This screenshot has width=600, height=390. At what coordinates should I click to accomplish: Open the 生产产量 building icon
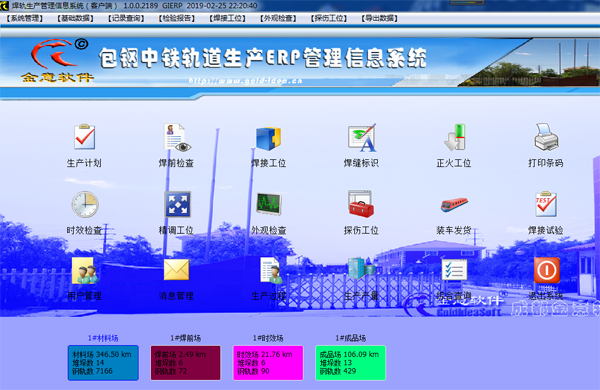(x=362, y=268)
